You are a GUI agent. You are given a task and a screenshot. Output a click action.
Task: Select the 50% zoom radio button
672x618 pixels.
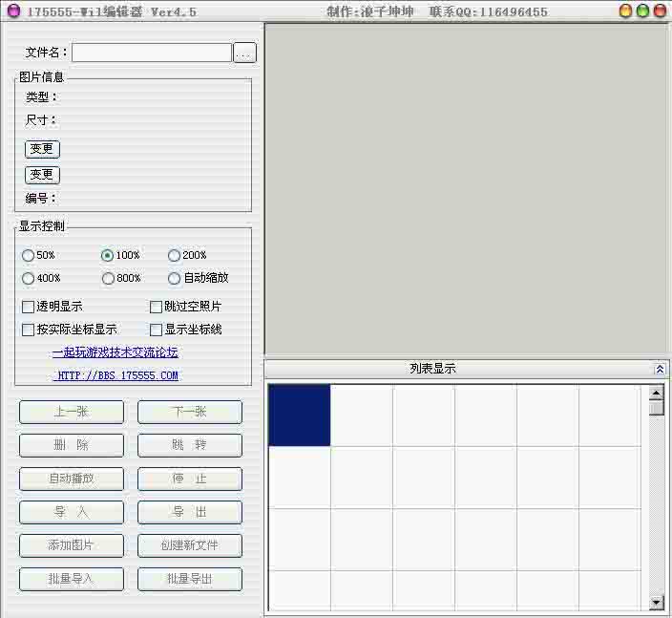(28, 255)
